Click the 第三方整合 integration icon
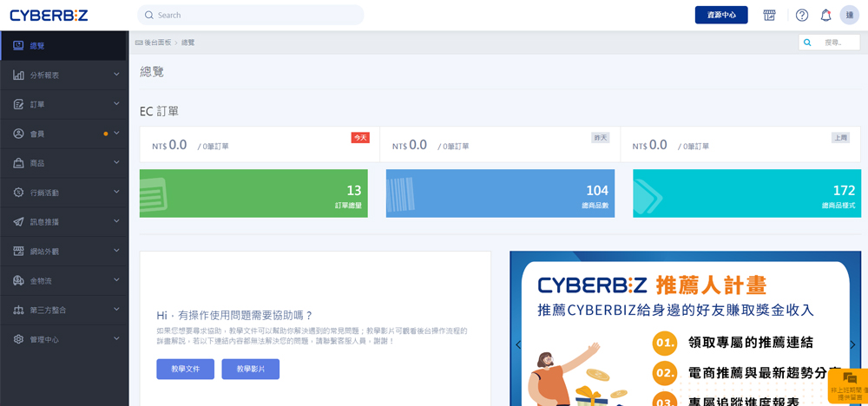 pos(18,310)
